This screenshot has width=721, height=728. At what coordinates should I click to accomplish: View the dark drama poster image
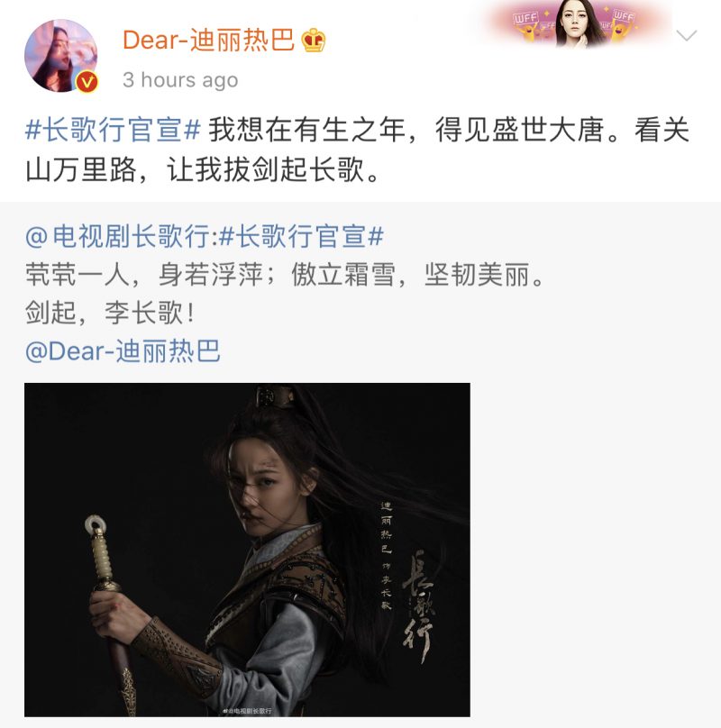coord(247,550)
